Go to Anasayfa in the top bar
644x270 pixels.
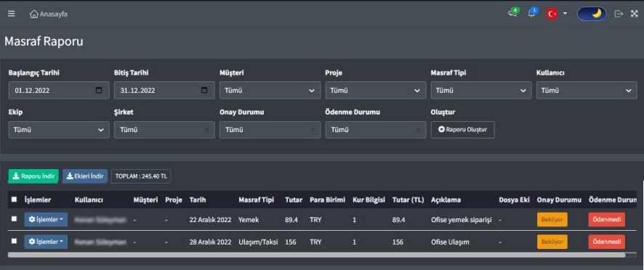pos(49,14)
